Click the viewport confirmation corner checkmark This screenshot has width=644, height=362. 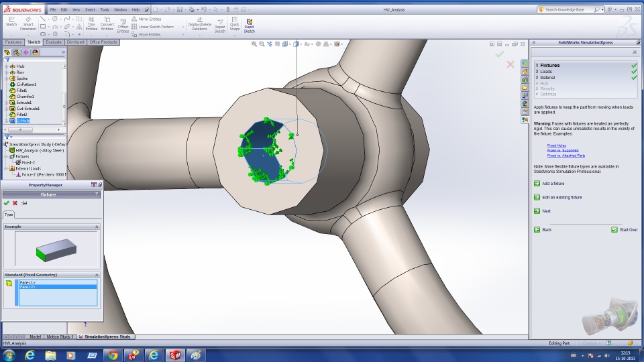499,54
